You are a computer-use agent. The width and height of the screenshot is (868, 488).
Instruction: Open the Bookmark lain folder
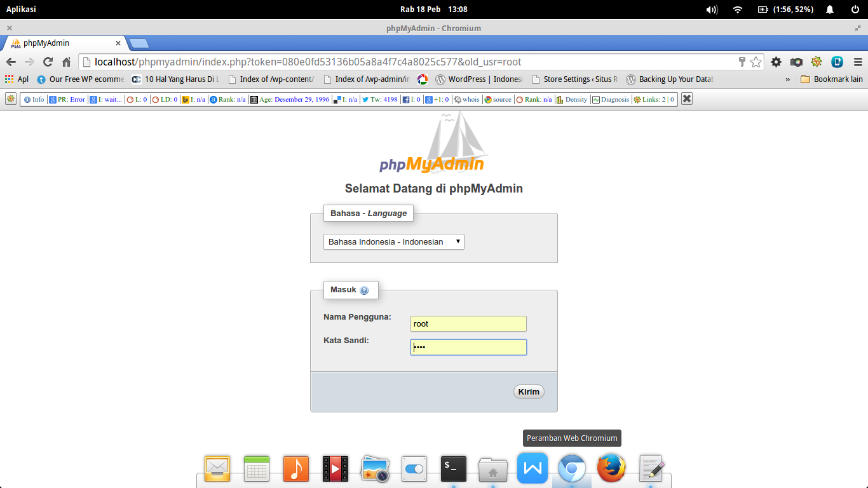pyautogui.click(x=832, y=79)
